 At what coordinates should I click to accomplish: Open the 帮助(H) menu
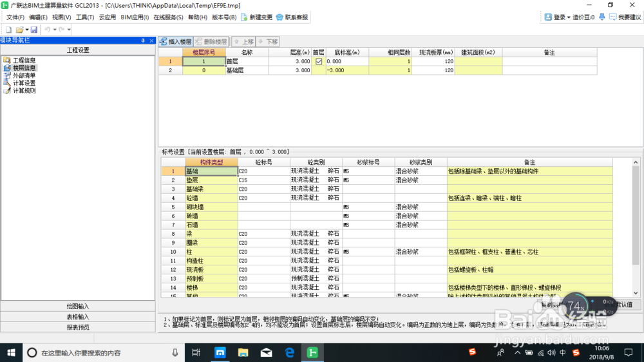(x=198, y=17)
